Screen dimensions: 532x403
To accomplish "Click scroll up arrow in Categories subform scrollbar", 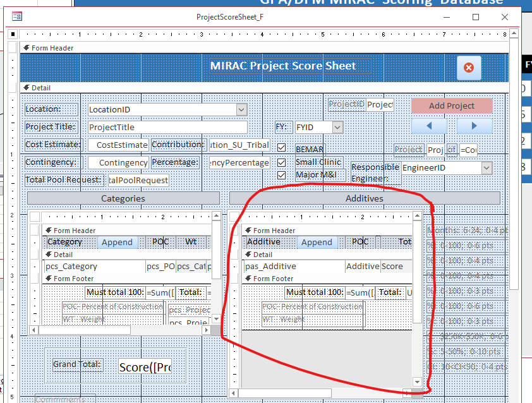I will (x=216, y=216).
